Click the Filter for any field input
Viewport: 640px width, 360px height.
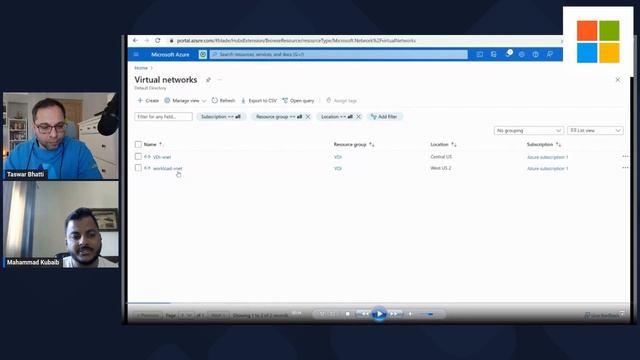click(x=163, y=117)
